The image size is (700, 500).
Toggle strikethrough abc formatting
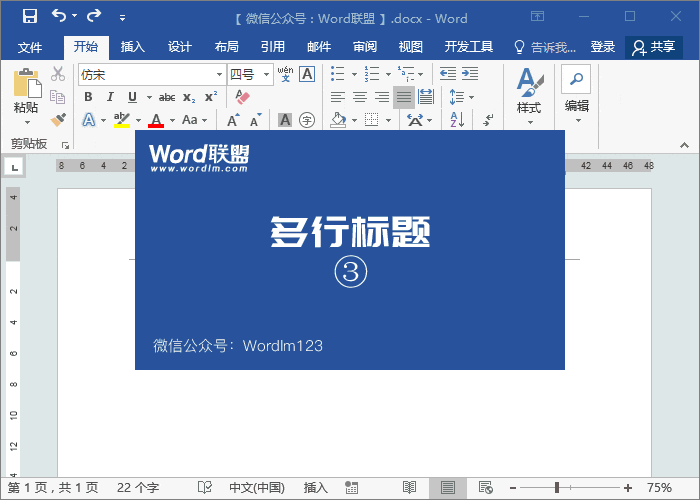click(x=167, y=97)
